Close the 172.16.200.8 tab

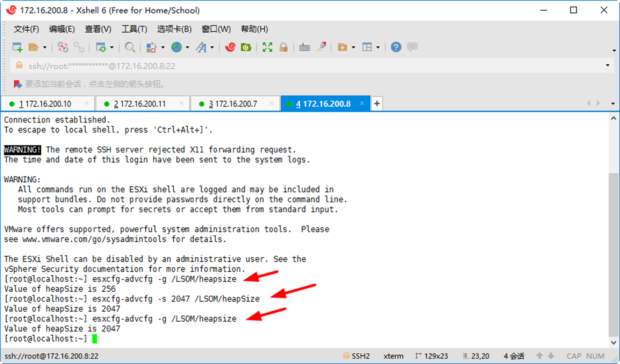coord(362,103)
